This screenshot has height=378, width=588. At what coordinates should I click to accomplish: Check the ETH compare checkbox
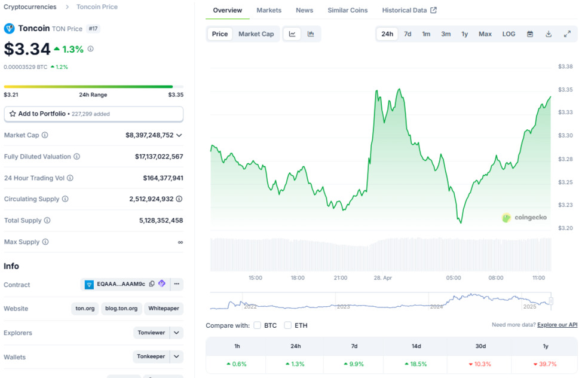pyautogui.click(x=287, y=325)
